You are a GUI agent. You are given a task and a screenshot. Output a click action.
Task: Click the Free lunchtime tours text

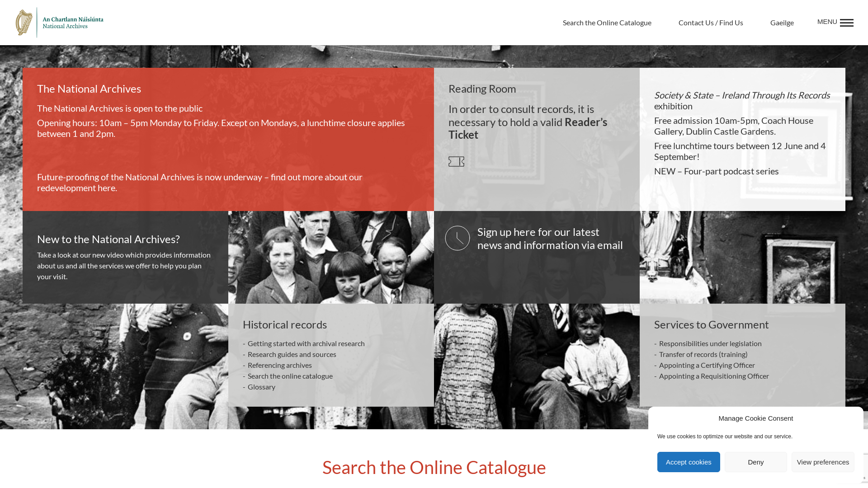click(x=740, y=151)
